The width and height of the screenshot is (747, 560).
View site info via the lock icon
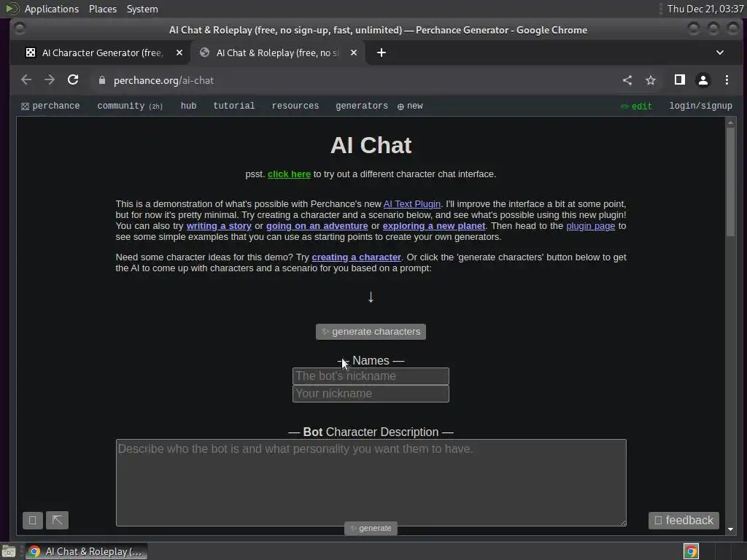click(101, 80)
